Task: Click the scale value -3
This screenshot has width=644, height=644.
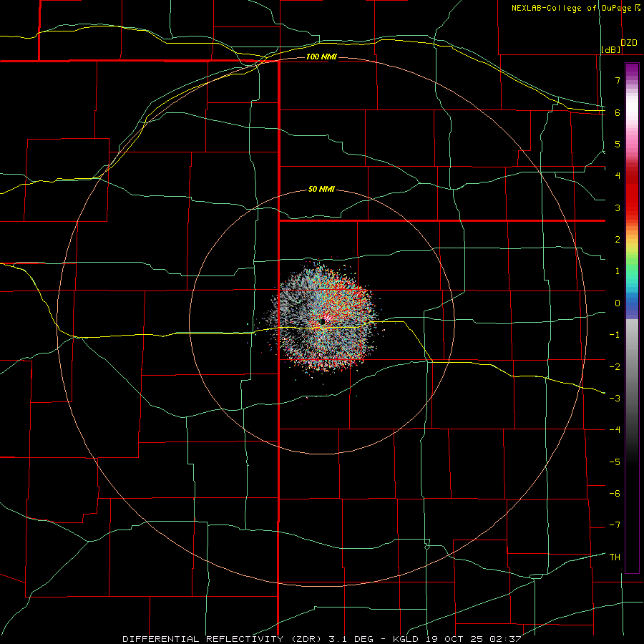Action: 615,399
